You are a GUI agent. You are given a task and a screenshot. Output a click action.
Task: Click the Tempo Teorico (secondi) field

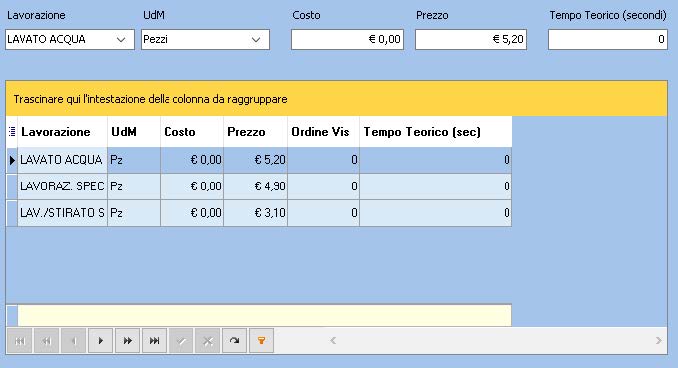click(608, 39)
